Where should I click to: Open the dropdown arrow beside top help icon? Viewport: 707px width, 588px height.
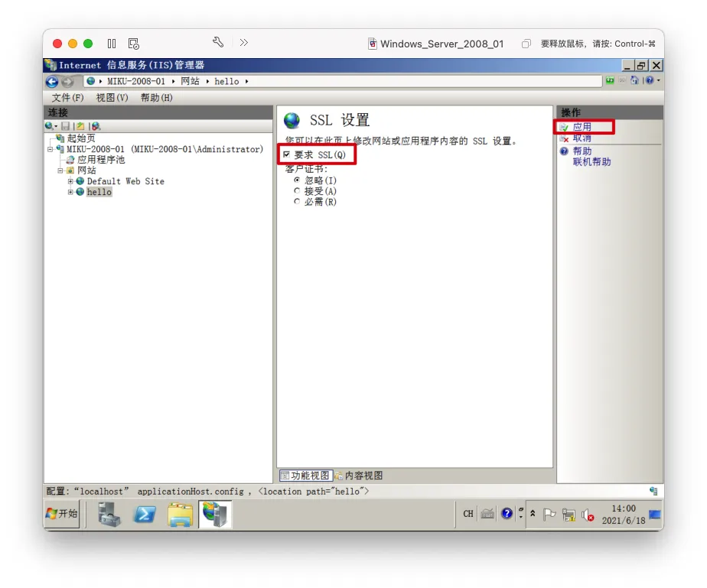[658, 80]
